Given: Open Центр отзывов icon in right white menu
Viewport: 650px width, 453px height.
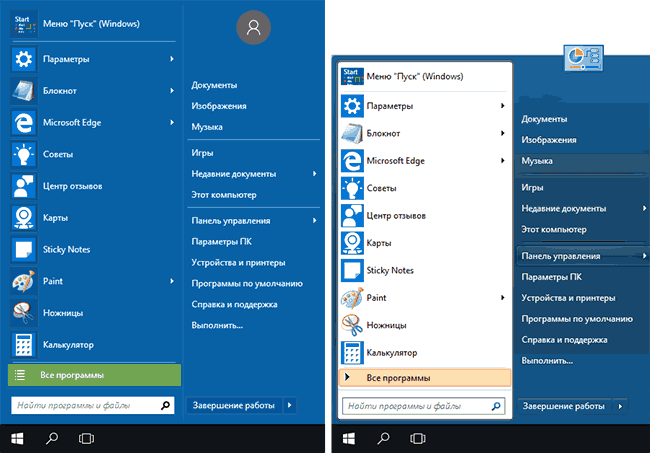Looking at the screenshot, I should coord(352,216).
